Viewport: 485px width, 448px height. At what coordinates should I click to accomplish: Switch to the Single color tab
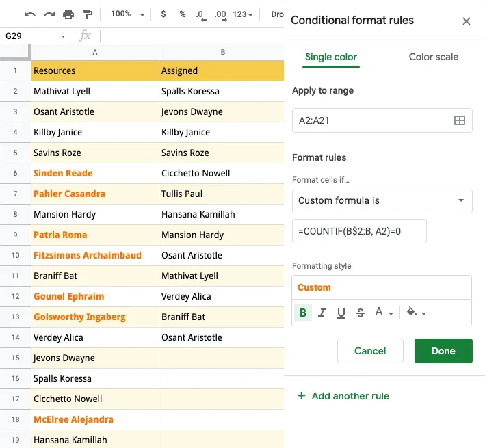[x=330, y=57]
